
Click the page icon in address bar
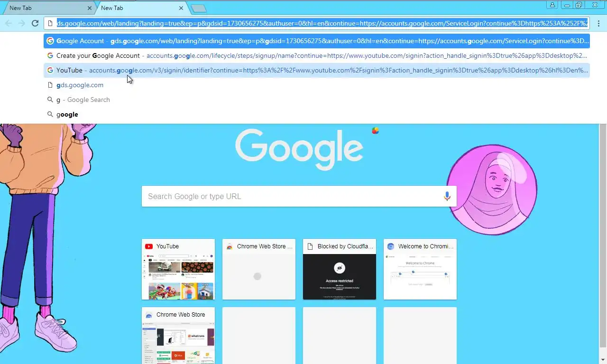point(50,23)
